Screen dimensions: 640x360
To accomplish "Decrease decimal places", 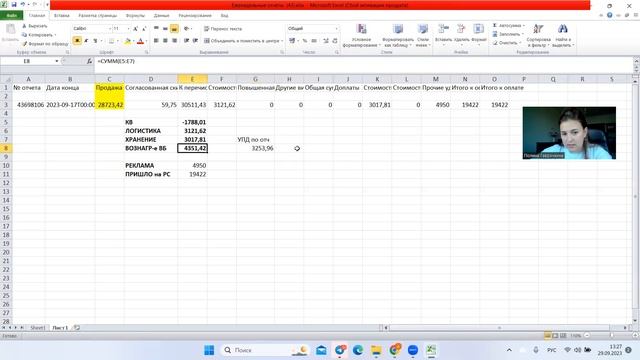I will [x=335, y=41].
